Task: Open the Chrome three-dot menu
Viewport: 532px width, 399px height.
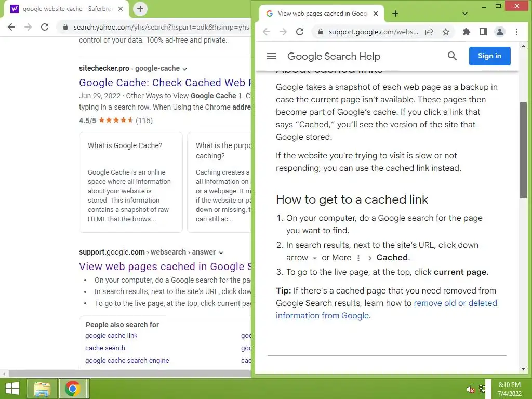Action: [x=517, y=32]
